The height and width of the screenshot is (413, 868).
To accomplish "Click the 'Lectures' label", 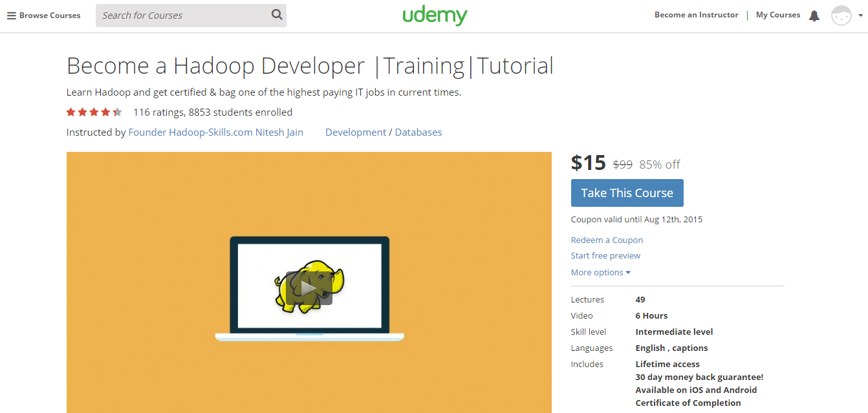I will 587,299.
